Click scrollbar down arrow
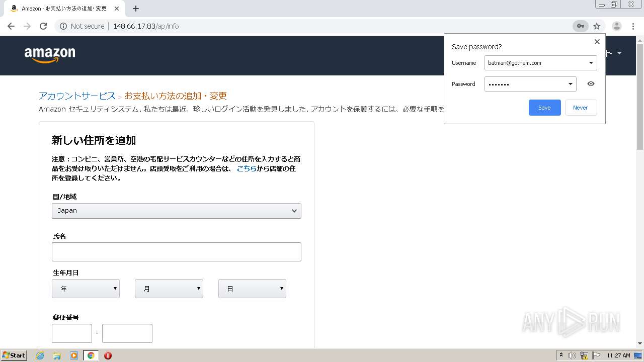Viewport: 644px width, 362px height. tap(640, 343)
